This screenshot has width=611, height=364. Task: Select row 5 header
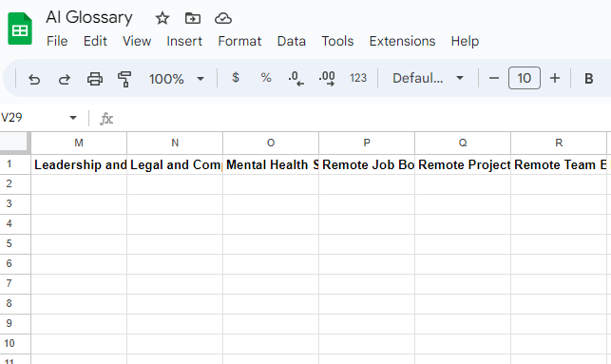[15, 244]
